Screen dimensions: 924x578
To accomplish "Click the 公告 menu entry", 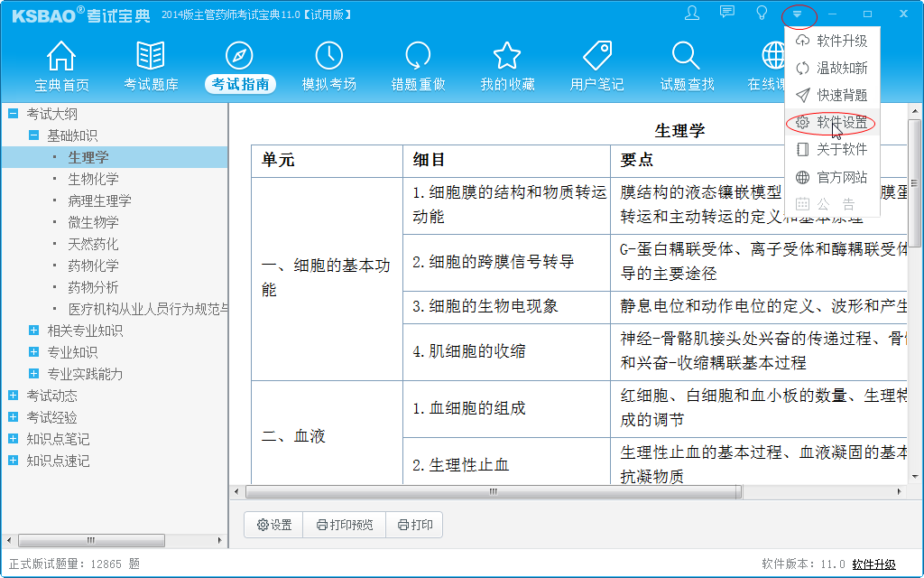I will pyautogui.click(x=832, y=204).
